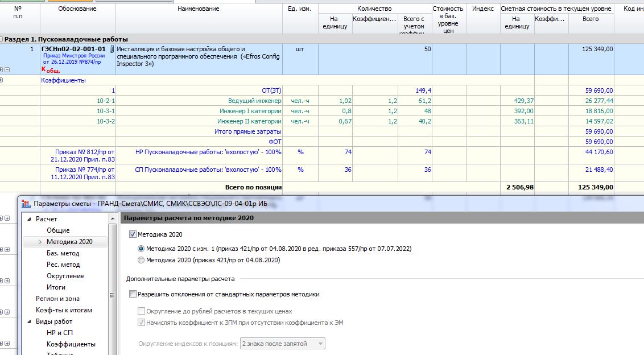Enable Разрешить отклонения от стандартных параметров методики
The height and width of the screenshot is (355, 644).
tap(133, 294)
